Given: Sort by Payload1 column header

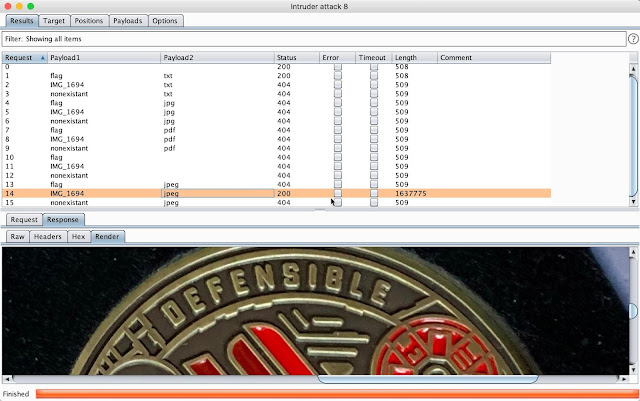Looking at the screenshot, I should 104,58.
